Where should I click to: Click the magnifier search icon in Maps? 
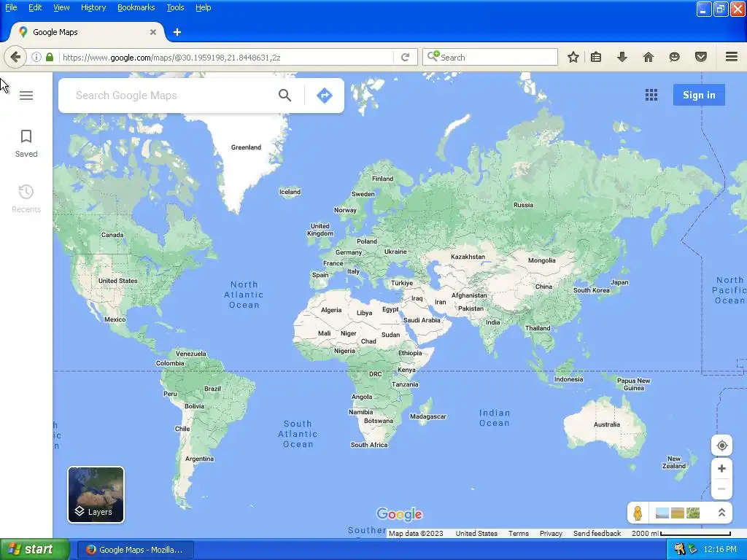click(x=285, y=96)
